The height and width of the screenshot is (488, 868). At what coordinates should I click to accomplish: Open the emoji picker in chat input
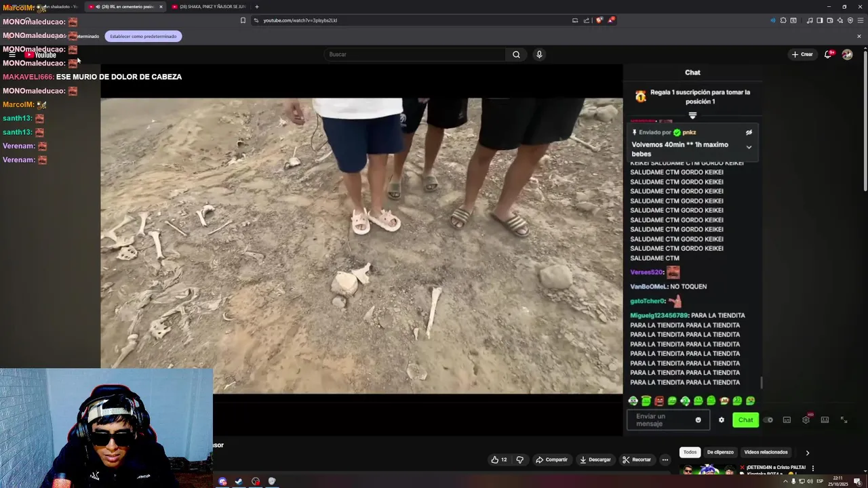[x=698, y=420]
